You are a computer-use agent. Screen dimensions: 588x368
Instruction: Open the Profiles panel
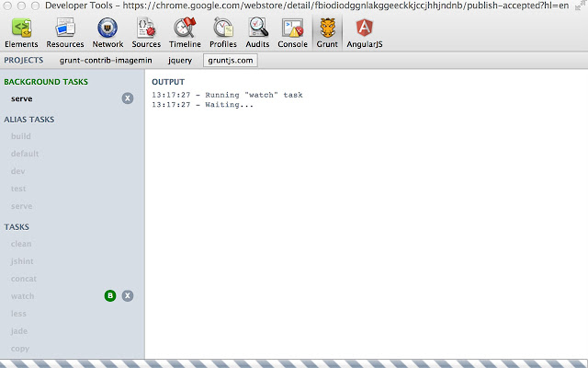[x=223, y=33]
